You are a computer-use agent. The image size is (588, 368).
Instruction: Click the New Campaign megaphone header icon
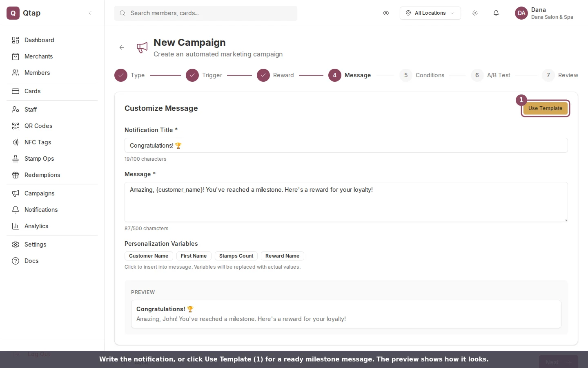click(x=142, y=47)
